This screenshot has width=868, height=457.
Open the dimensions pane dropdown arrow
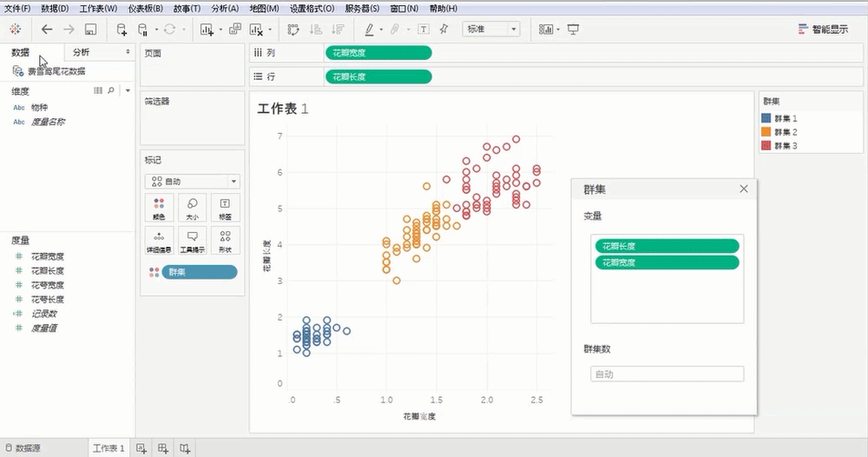pos(128,90)
